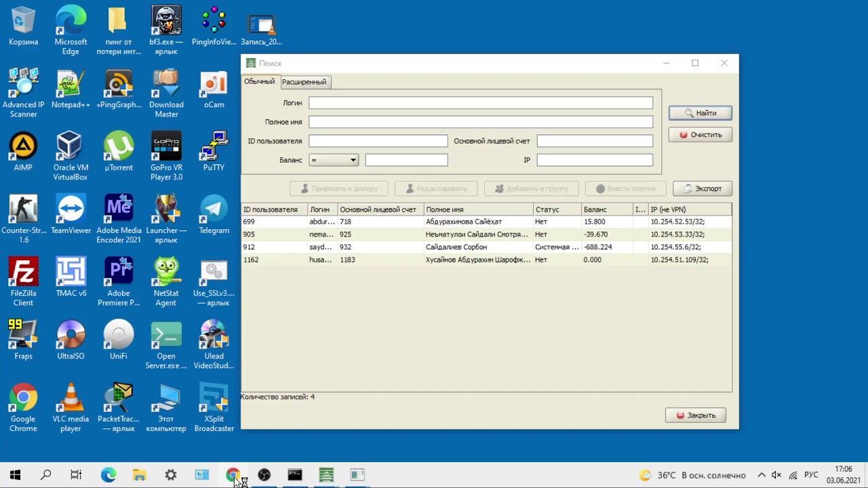868x488 pixels.
Task: Open the AIMP player desktop icon
Action: tap(23, 151)
